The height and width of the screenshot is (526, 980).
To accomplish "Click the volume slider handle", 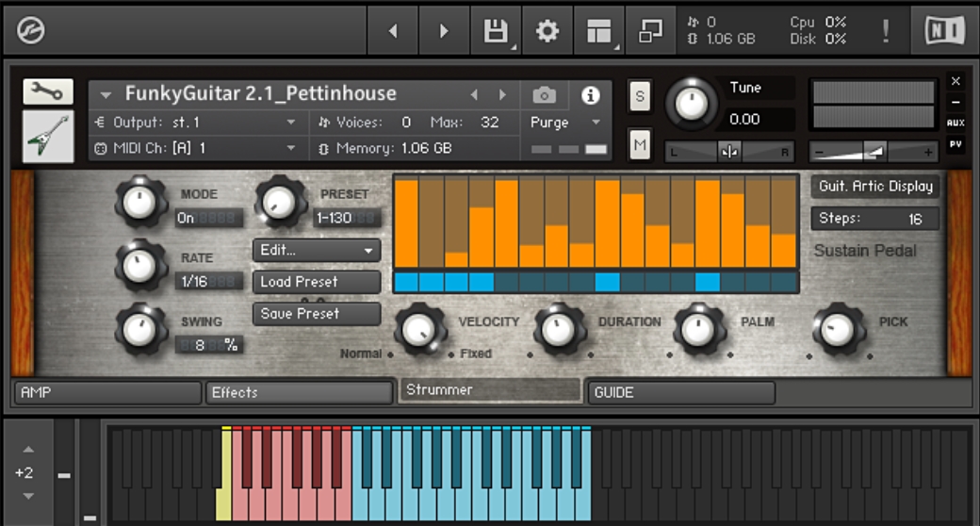I will (875, 152).
